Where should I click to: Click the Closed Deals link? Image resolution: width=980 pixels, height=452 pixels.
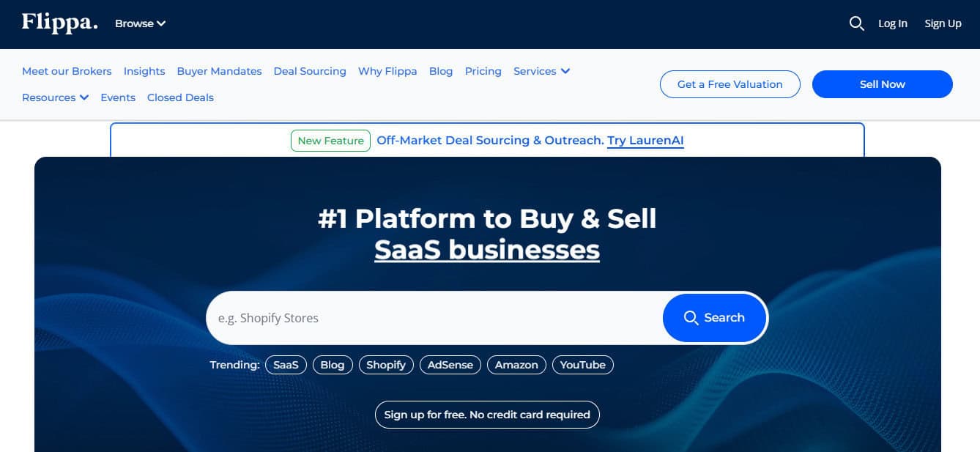pyautogui.click(x=180, y=97)
